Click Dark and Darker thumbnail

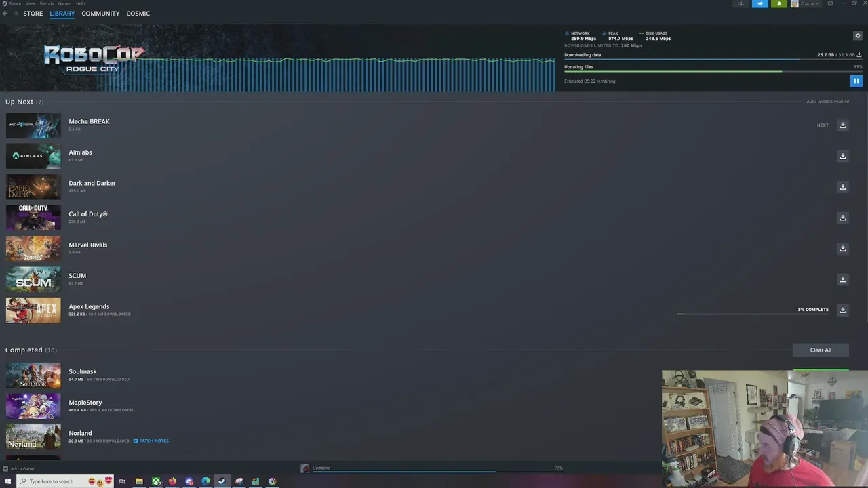33,186
